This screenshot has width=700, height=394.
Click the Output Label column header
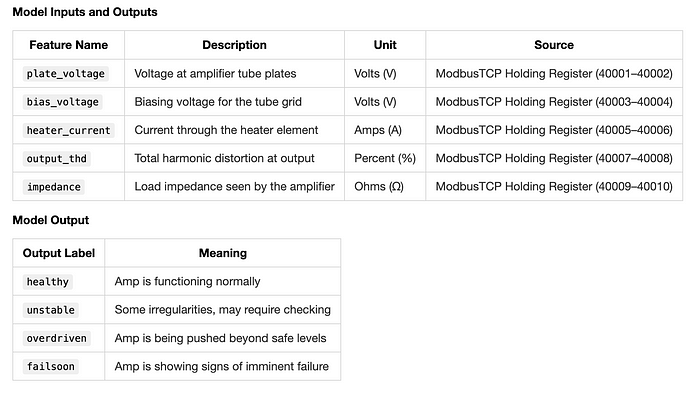click(x=59, y=253)
